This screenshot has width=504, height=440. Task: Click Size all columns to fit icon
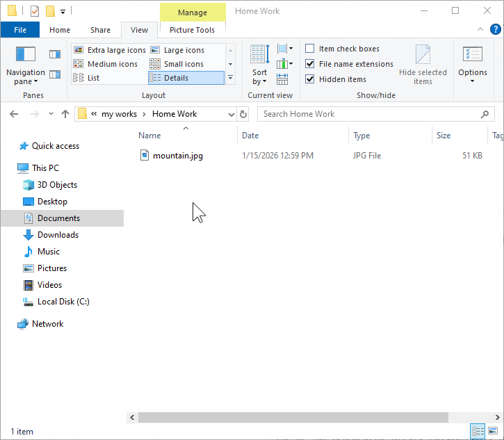(x=282, y=79)
